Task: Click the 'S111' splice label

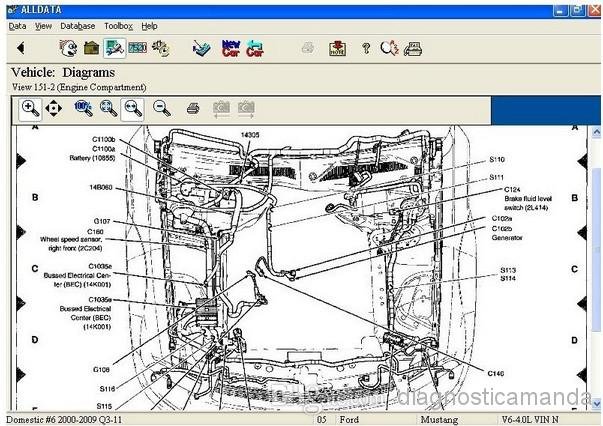Action: 496,177
